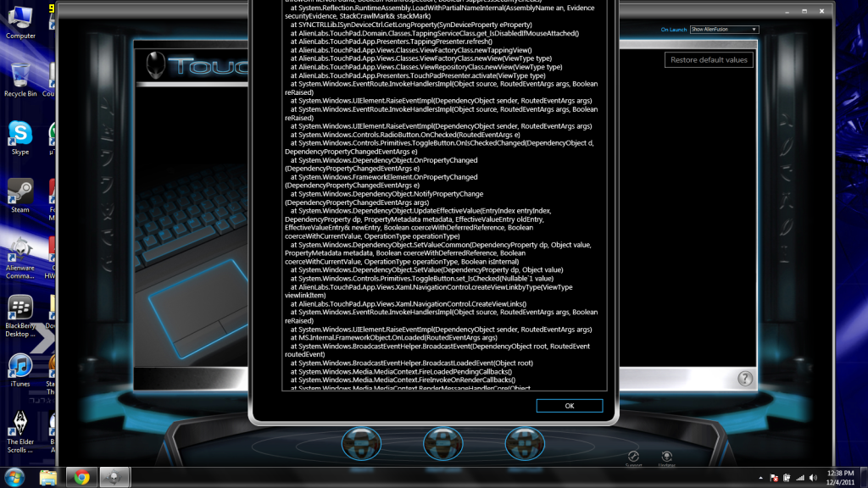The height and width of the screenshot is (488, 868).
Task: Select the iTunes desktop shortcut
Action: point(20,371)
